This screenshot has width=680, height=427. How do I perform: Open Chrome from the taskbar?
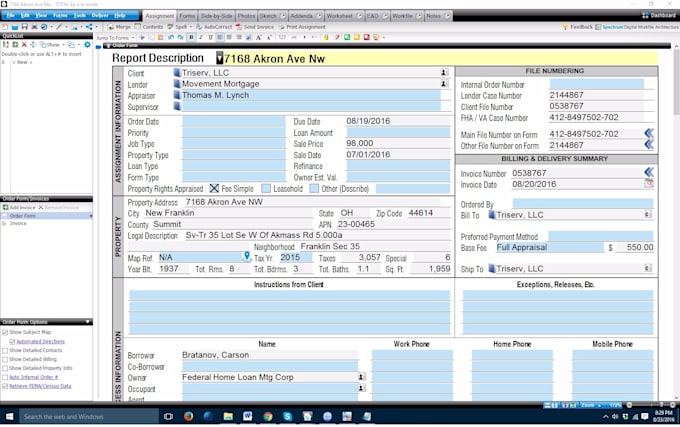268,416
